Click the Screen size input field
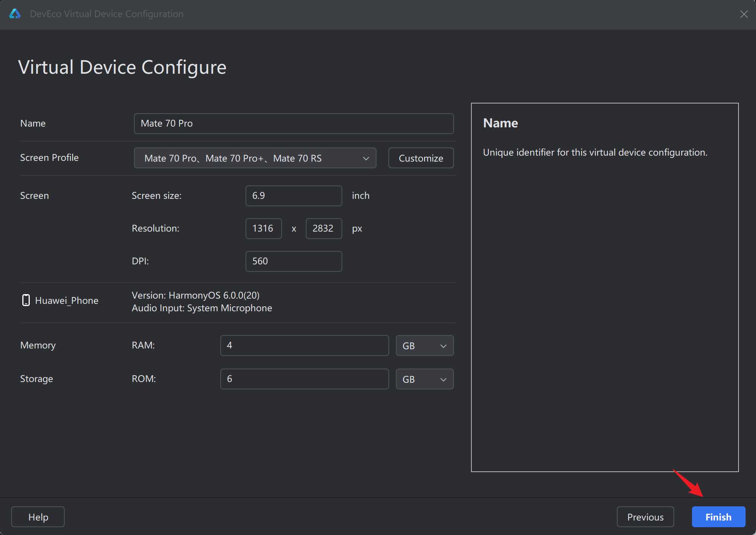 [x=293, y=195]
